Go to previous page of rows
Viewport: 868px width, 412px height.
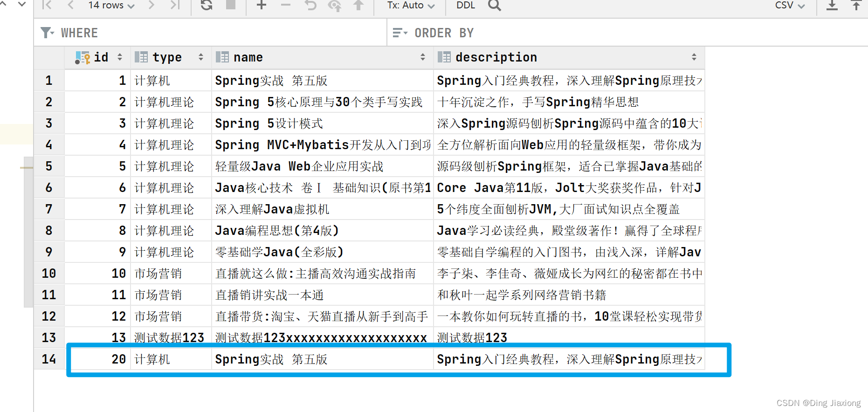[70, 5]
